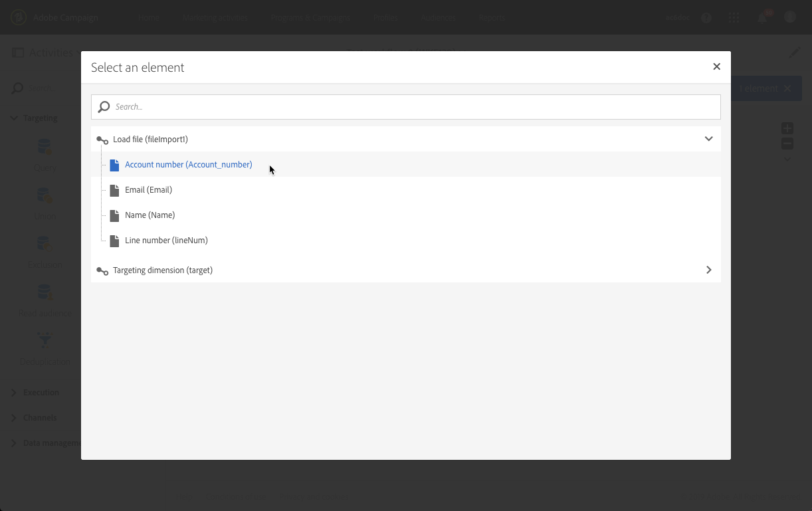
Task: Click the Search field in the dialog
Action: tap(412, 106)
